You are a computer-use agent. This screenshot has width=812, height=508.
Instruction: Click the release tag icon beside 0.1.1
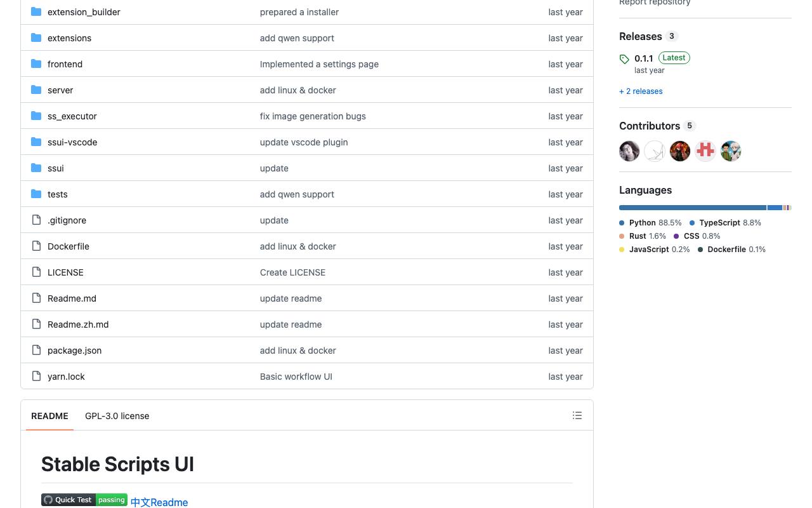(624, 59)
